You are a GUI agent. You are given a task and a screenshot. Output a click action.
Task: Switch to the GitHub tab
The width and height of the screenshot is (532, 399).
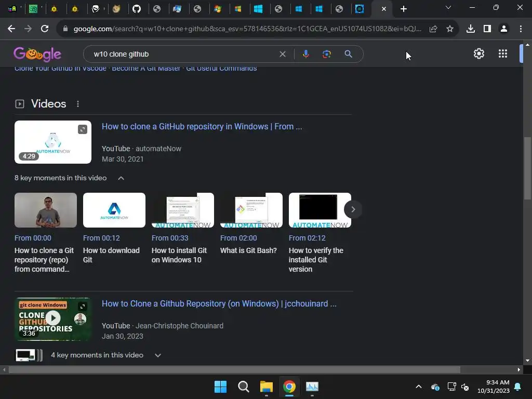(137, 9)
